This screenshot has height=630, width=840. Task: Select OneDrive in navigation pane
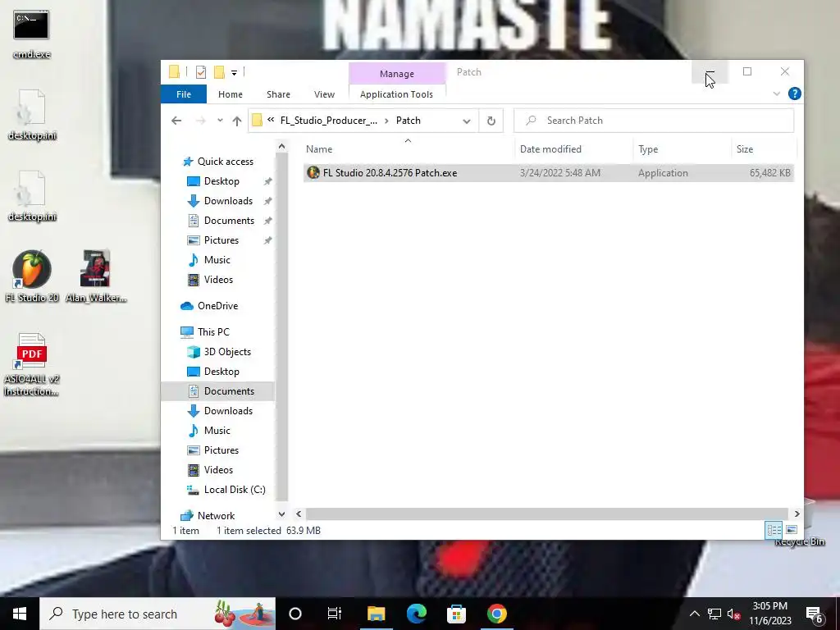pos(217,306)
